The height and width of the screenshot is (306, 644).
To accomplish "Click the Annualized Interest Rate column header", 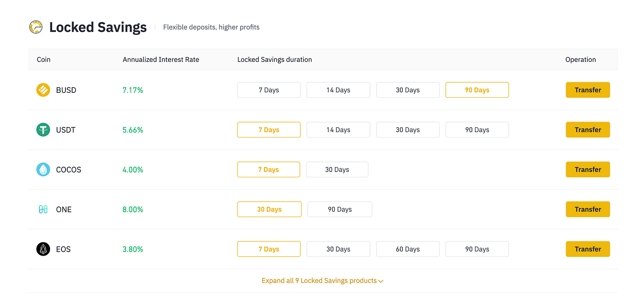I will point(161,60).
